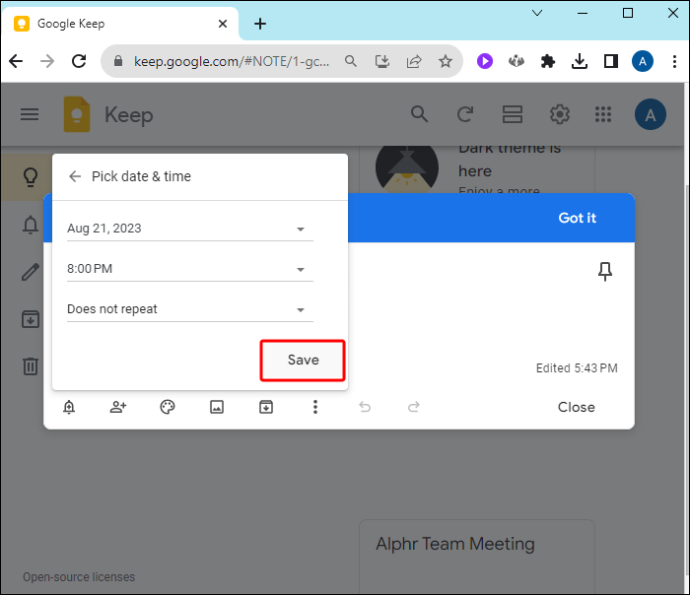Viewport: 690px width, 595px height.
Task: Click the Open-source licenses link
Action: tap(79, 577)
